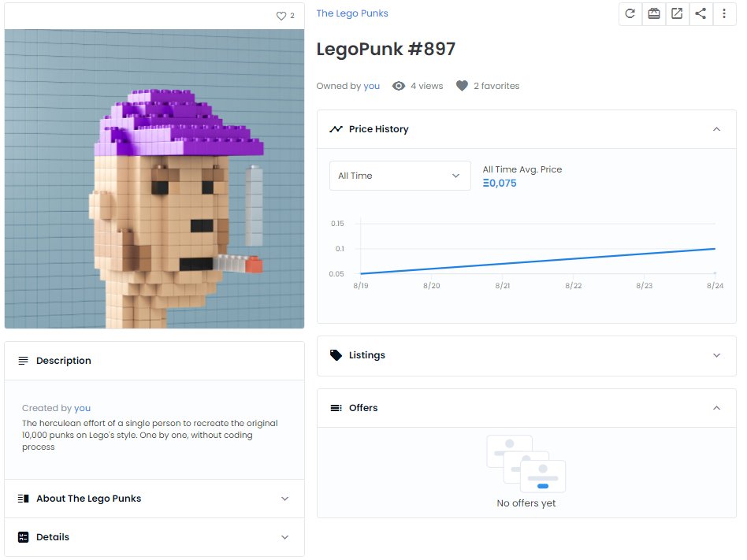This screenshot has height=560, width=747.
Task: Collapse the Offers section chevron
Action: (x=716, y=408)
